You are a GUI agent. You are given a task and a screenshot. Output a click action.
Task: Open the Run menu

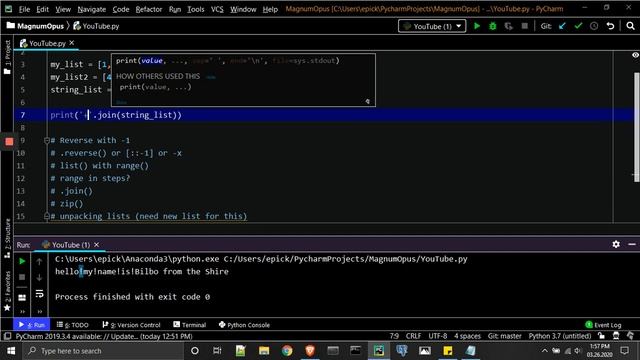pyautogui.click(x=175, y=9)
